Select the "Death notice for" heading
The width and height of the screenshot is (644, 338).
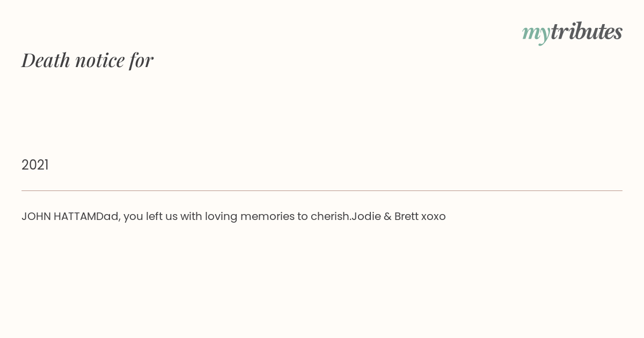[x=87, y=60]
